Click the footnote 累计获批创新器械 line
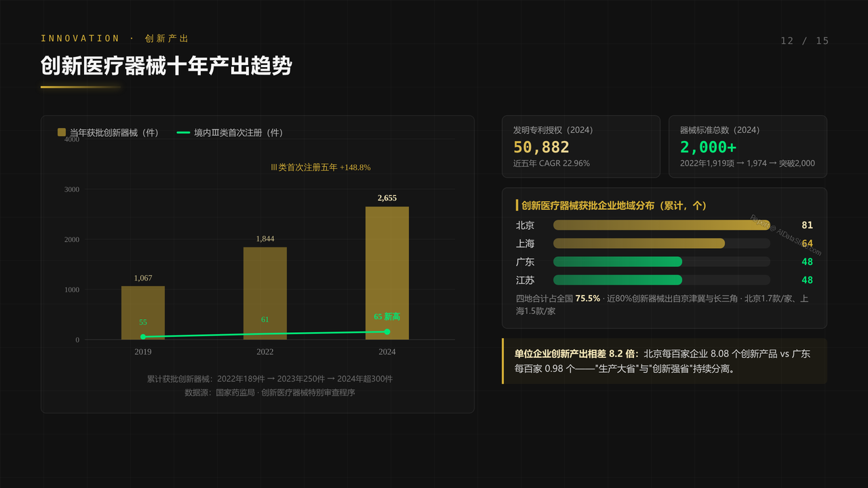 tap(270, 379)
